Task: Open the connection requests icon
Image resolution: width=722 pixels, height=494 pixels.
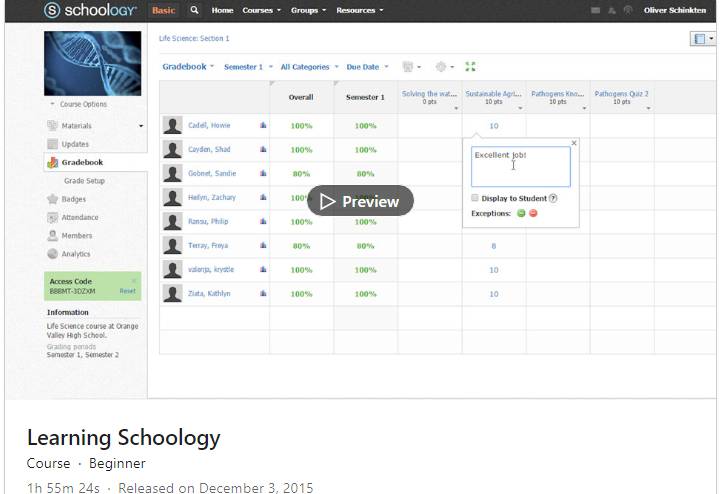Action: pos(611,10)
